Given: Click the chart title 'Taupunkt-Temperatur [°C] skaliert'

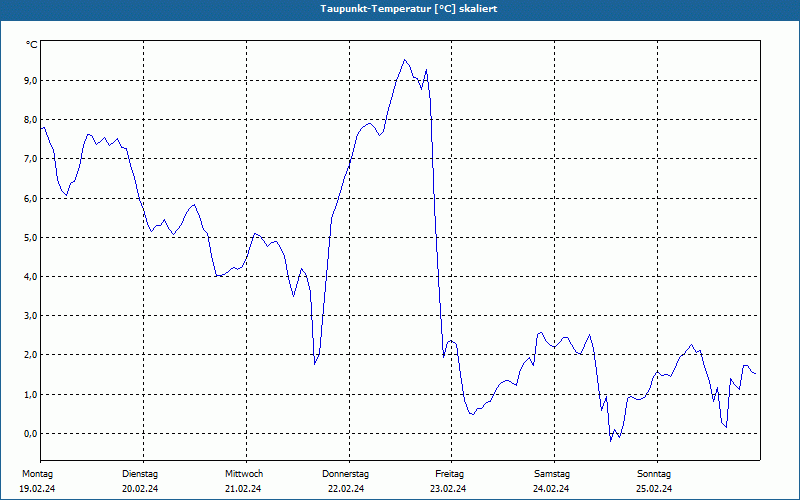Looking at the screenshot, I should tap(409, 9).
